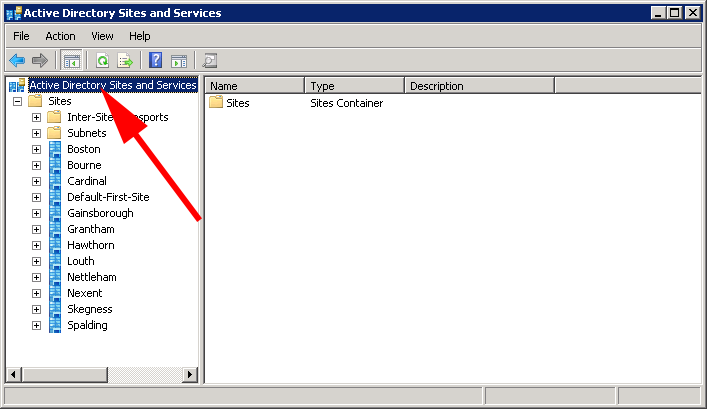Expand the Subnets node
The image size is (707, 409).
[37, 133]
